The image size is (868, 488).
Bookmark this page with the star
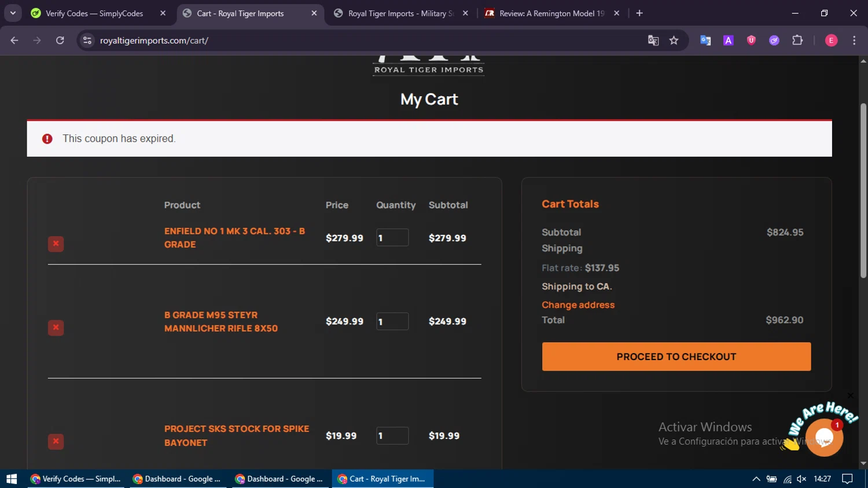click(x=674, y=41)
